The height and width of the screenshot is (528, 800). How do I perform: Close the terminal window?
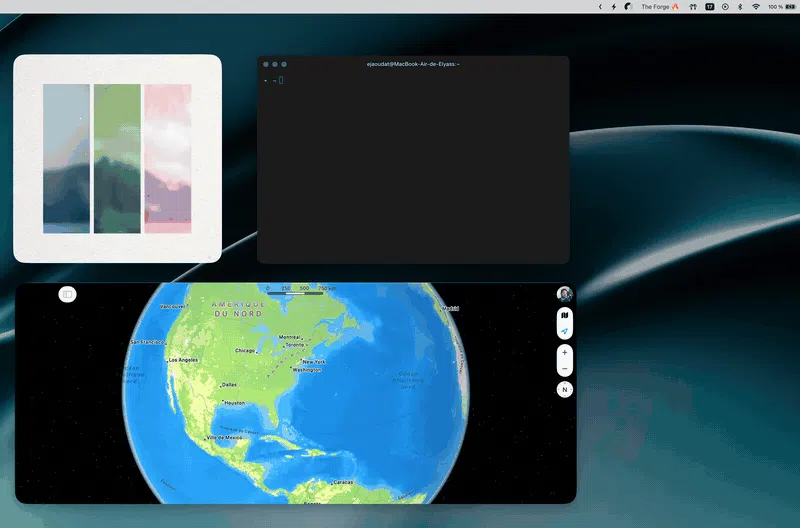(x=266, y=64)
